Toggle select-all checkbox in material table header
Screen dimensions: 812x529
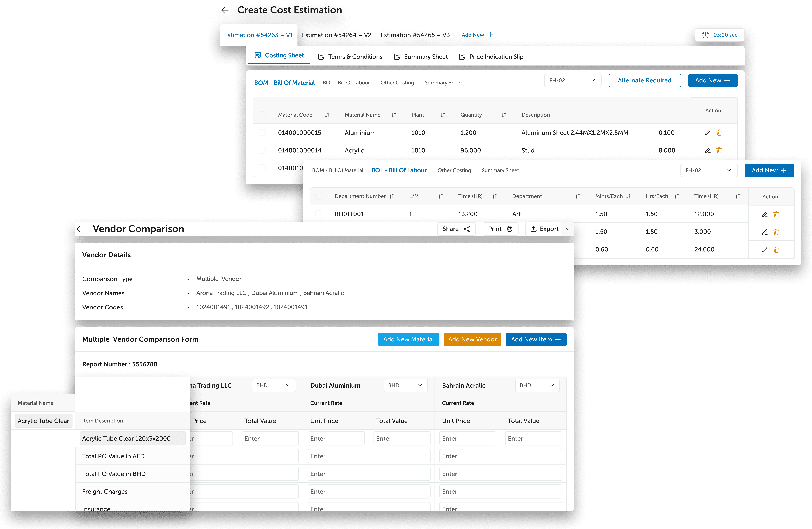click(x=262, y=115)
